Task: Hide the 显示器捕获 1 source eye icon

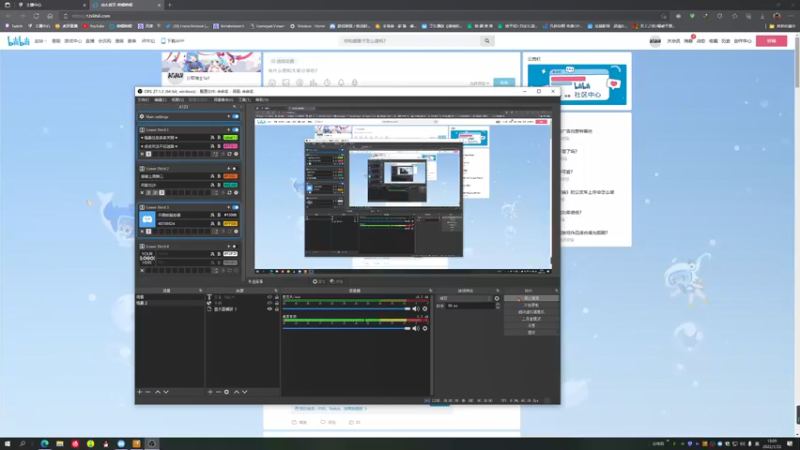Action: point(269,309)
